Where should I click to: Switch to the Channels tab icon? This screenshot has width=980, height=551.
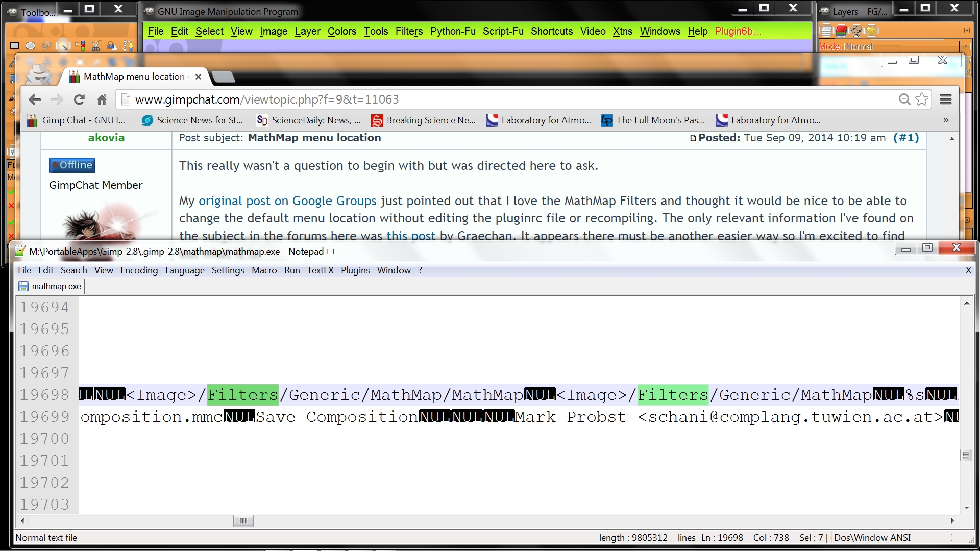coord(841,31)
